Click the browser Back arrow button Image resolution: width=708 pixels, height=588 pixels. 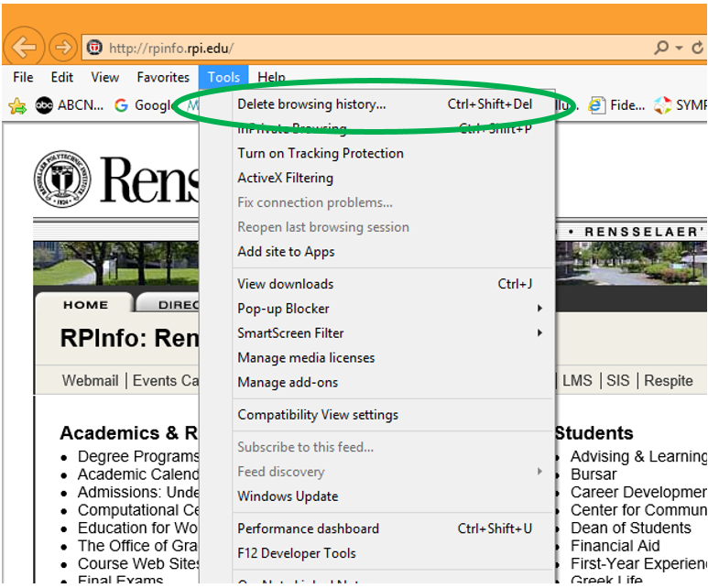[24, 47]
